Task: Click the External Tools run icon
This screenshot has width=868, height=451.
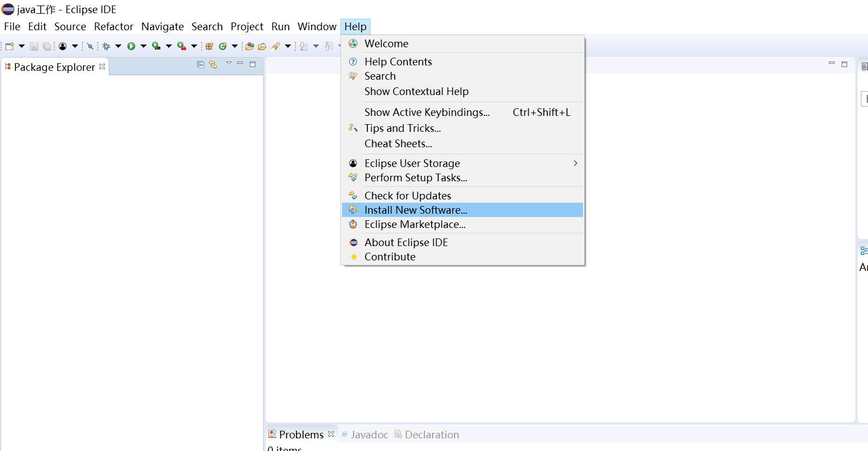Action: 181,46
